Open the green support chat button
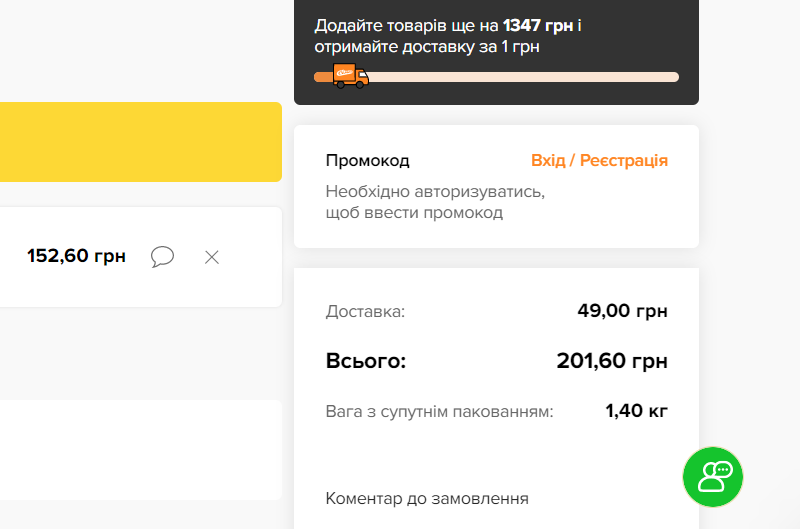The image size is (800, 529). [714, 476]
